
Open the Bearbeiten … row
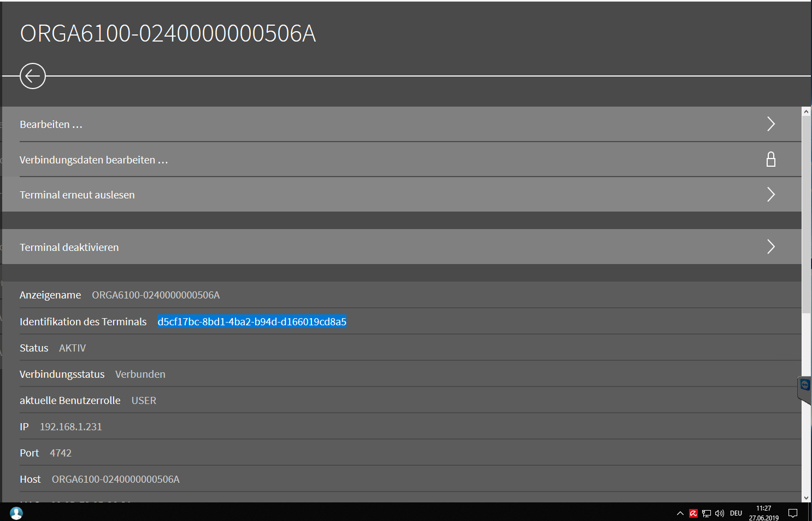[x=402, y=124]
